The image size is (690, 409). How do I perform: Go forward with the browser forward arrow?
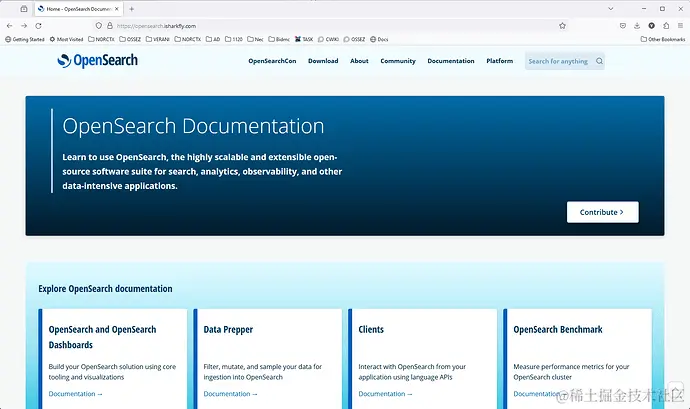coord(24,26)
